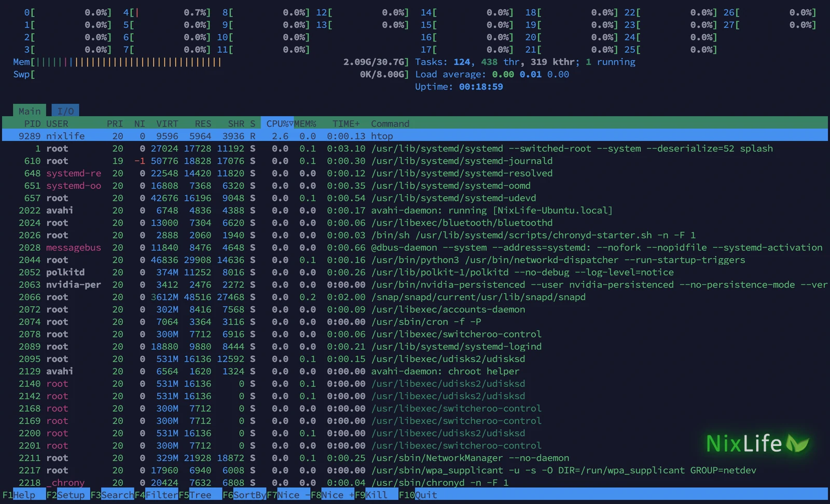Sort by the SHR column header
Viewport: 830px width, 504px height.
click(236, 123)
